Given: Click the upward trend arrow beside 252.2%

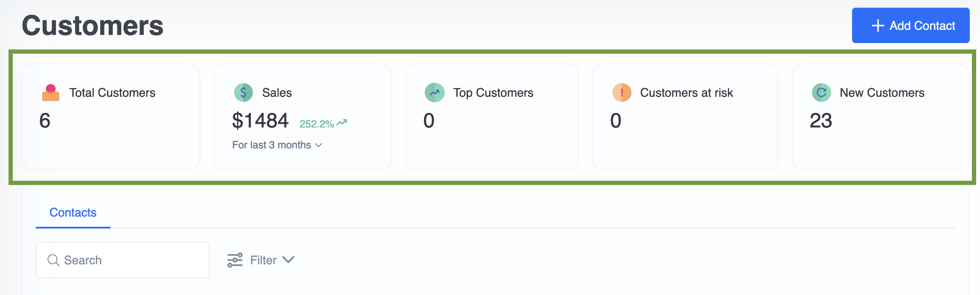Looking at the screenshot, I should click(x=342, y=123).
